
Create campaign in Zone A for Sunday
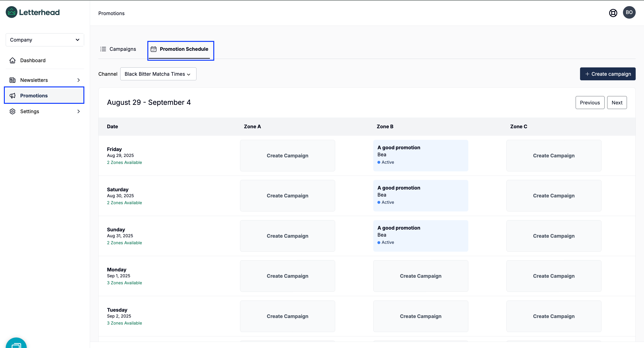287,236
